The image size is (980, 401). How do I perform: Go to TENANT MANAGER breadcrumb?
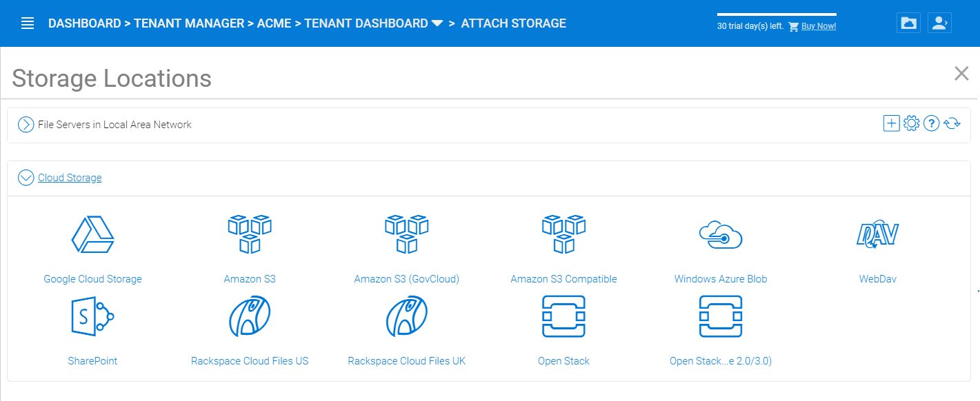[x=189, y=23]
